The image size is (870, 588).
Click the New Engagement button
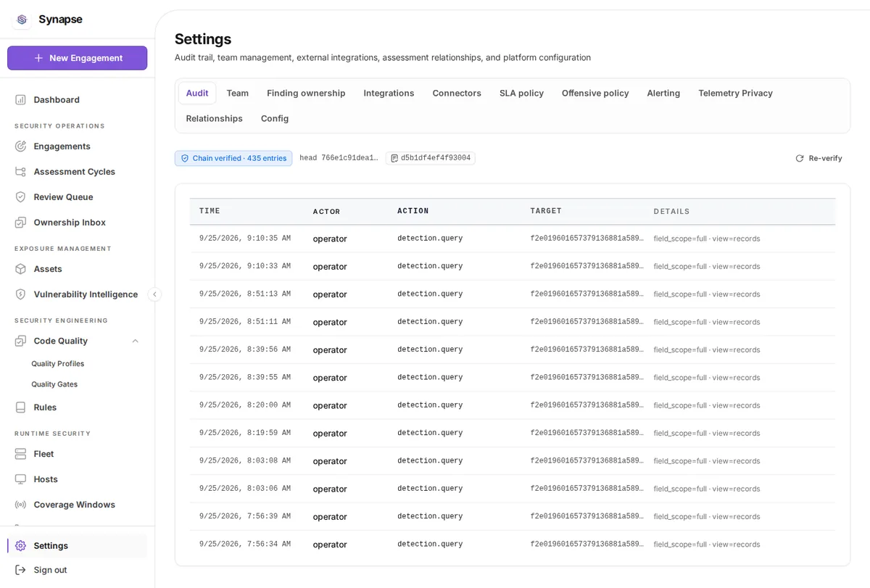tap(78, 58)
